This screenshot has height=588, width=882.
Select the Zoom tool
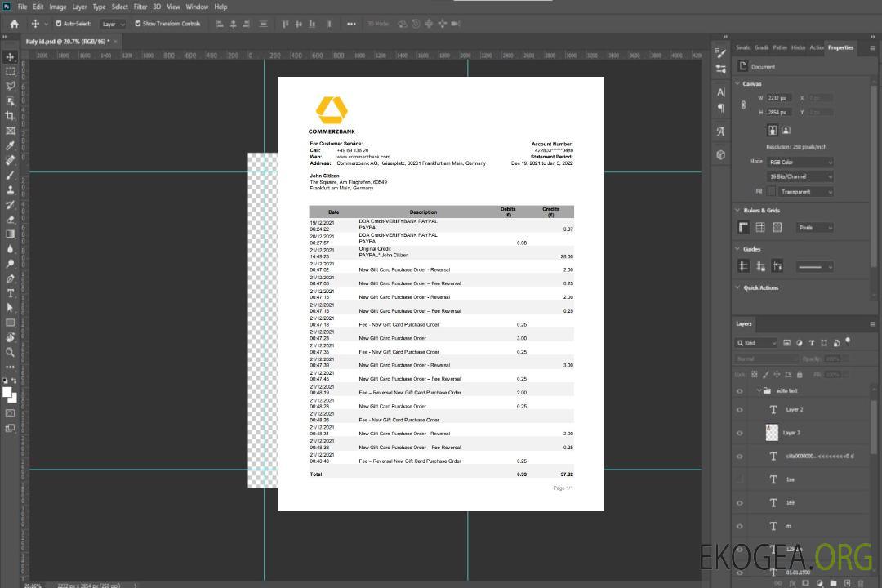11,352
